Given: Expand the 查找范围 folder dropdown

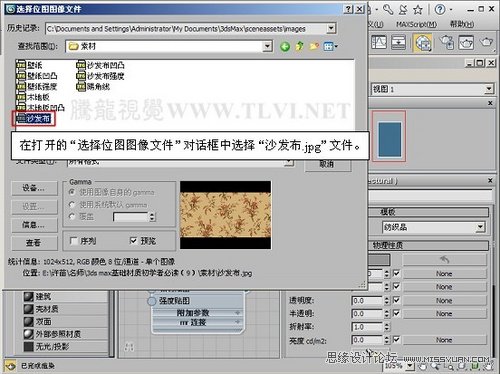Looking at the screenshot, I should pos(267,46).
